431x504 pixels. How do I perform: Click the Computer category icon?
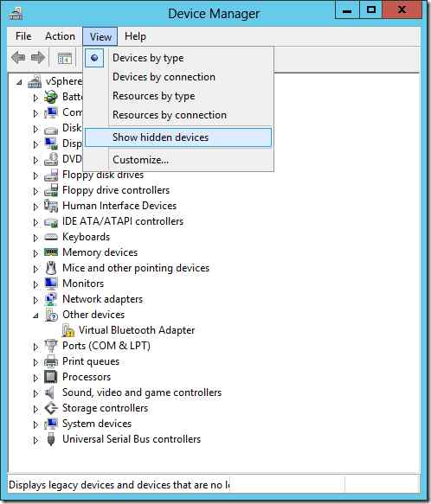click(51, 112)
